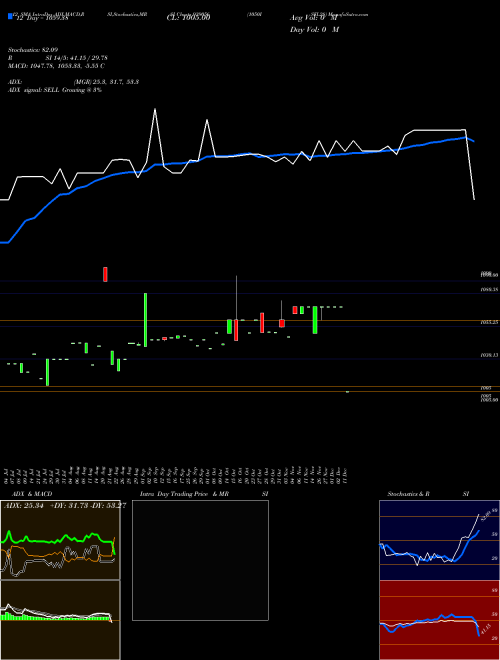Click the 1039.13 price axis label
500x660 pixels.
489,355
